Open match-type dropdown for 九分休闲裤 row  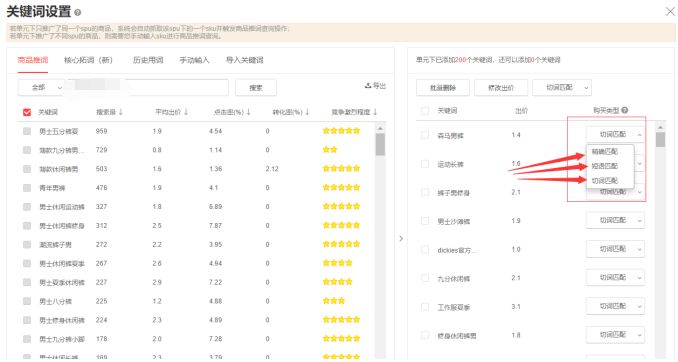click(x=615, y=278)
